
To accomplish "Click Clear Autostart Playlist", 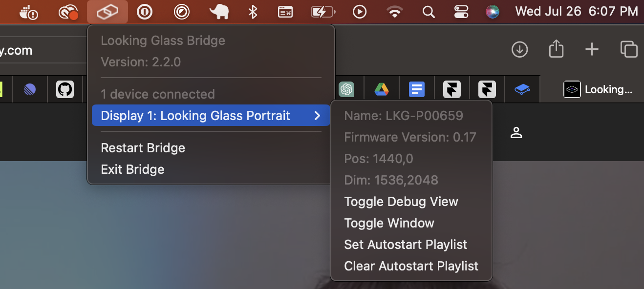I will point(411,266).
